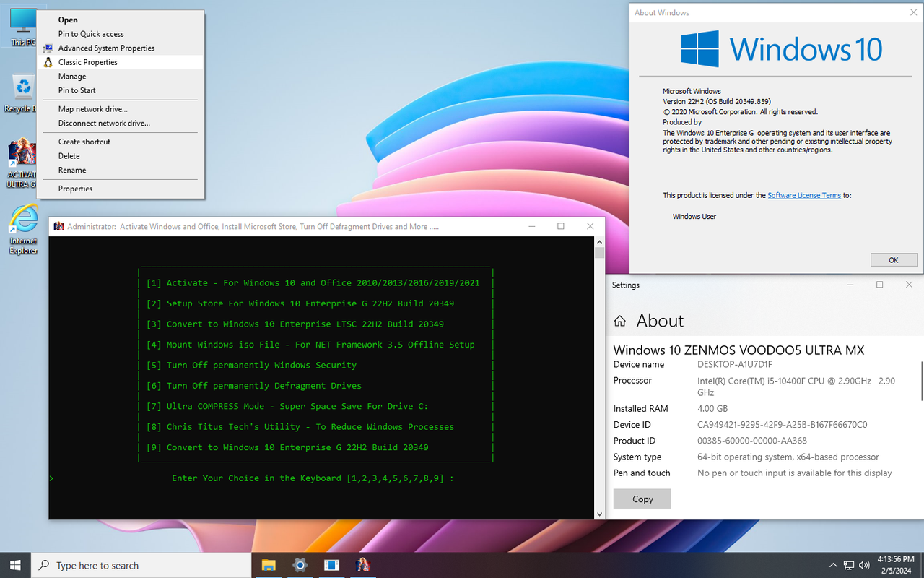Maximize the Administrator console window
Viewport: 924px width, 578px height.
(x=561, y=226)
